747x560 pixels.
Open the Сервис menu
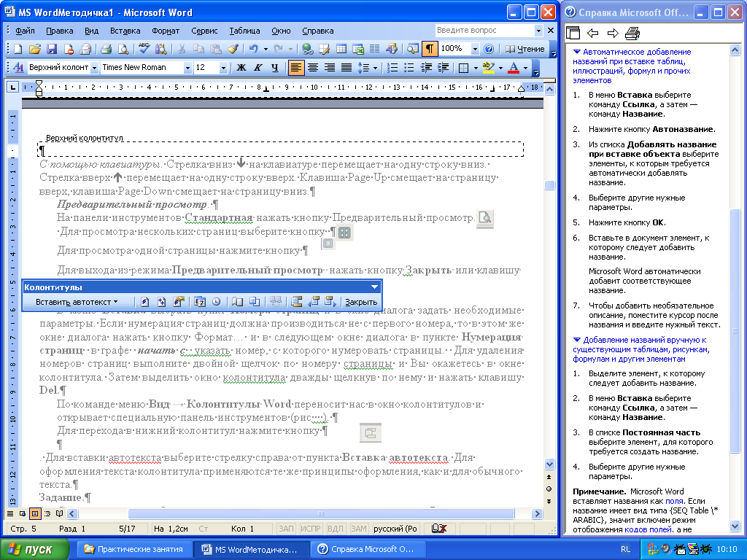pos(204,31)
